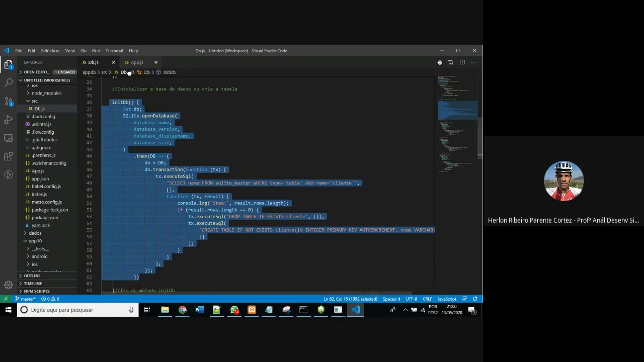The height and width of the screenshot is (362, 644).
Task: Click errors and warnings count in status bar
Action: point(50,299)
